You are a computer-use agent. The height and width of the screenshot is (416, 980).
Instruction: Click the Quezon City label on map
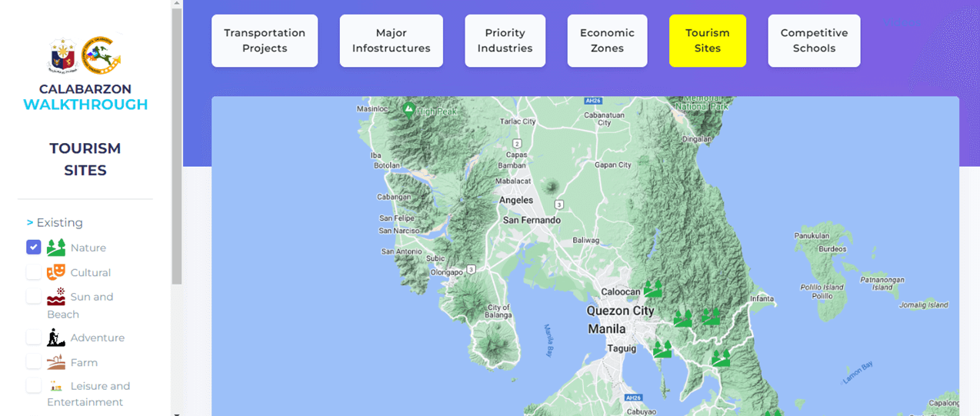620,311
